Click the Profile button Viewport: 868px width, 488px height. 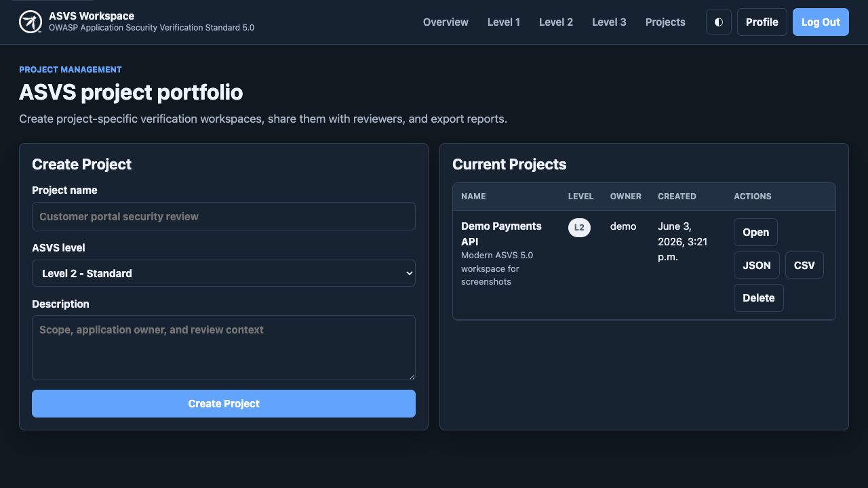(x=762, y=22)
